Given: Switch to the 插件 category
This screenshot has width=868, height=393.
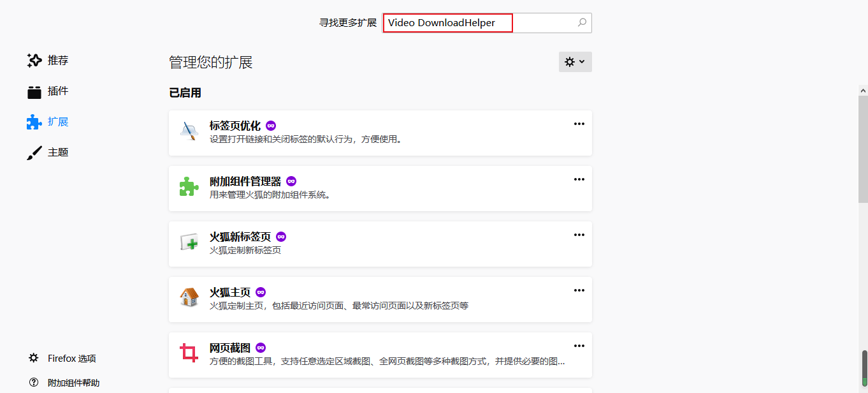Looking at the screenshot, I should pos(58,91).
